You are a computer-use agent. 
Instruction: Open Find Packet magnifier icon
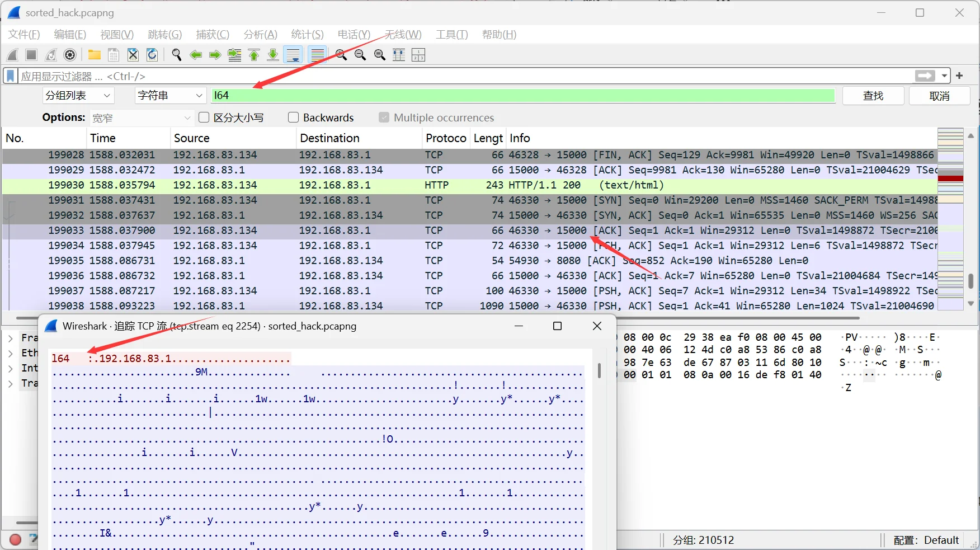click(176, 55)
